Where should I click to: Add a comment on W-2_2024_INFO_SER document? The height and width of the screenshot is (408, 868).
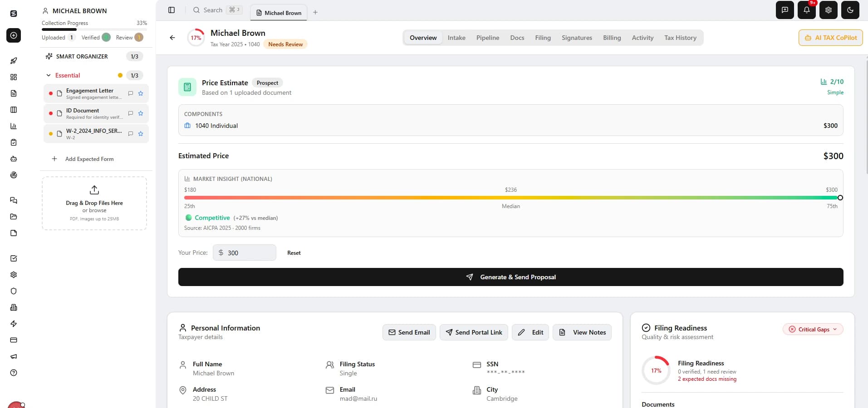(x=131, y=134)
